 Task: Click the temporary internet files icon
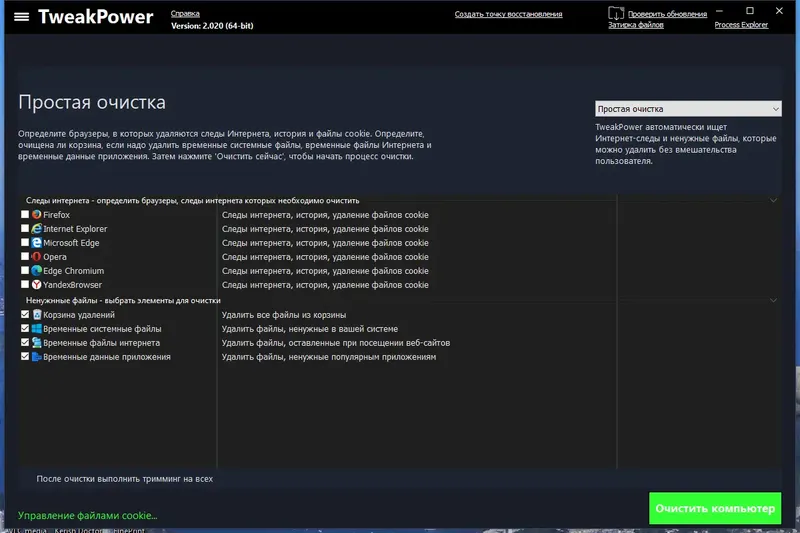pyautogui.click(x=37, y=343)
